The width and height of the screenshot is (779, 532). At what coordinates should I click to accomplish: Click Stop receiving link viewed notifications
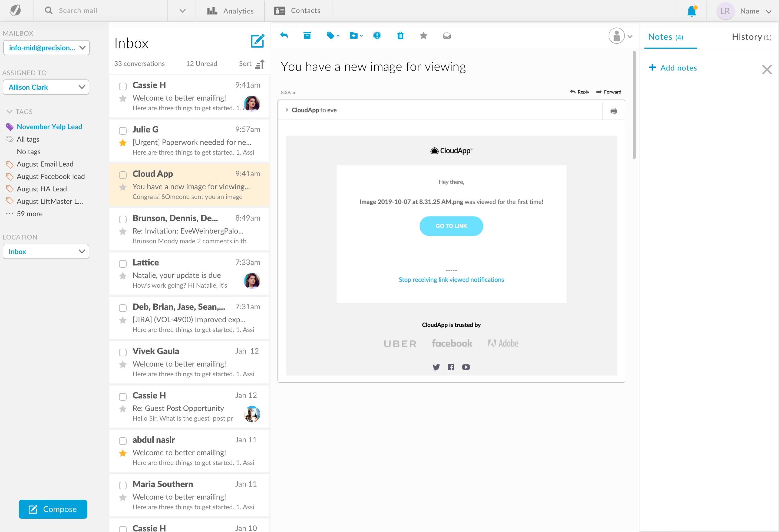tap(451, 280)
